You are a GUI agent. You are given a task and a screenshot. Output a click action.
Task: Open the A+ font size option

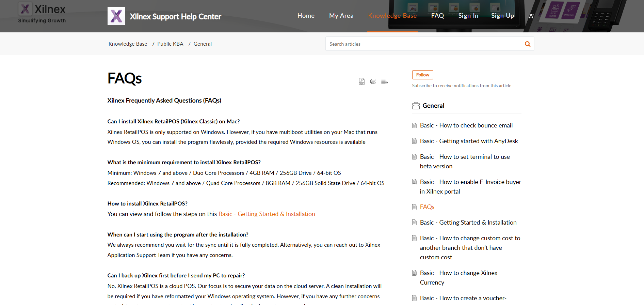[531, 16]
